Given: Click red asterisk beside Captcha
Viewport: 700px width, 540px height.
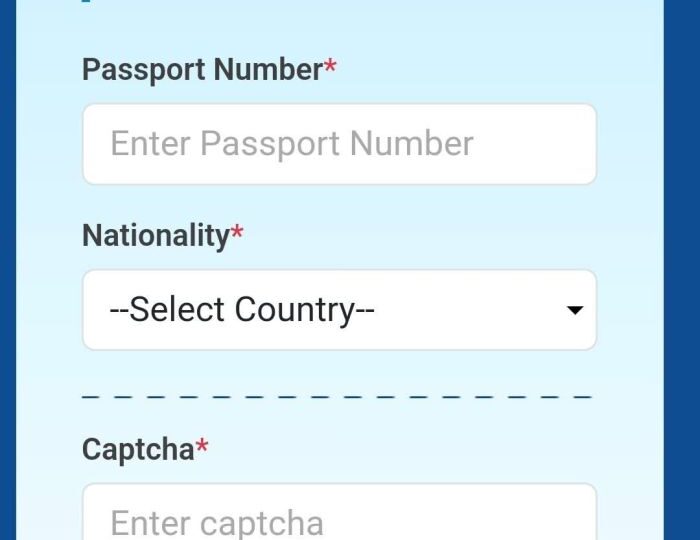Looking at the screenshot, I should (202, 447).
